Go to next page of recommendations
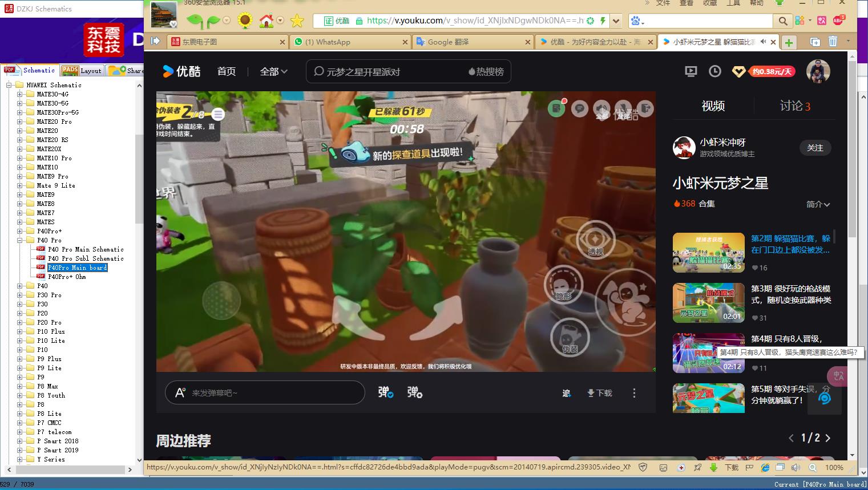 pos(828,438)
